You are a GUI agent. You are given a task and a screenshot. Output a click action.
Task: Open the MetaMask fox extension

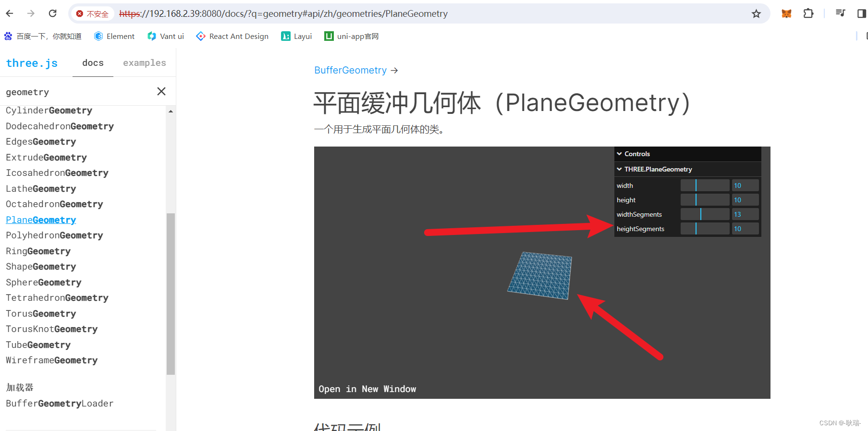click(x=786, y=14)
